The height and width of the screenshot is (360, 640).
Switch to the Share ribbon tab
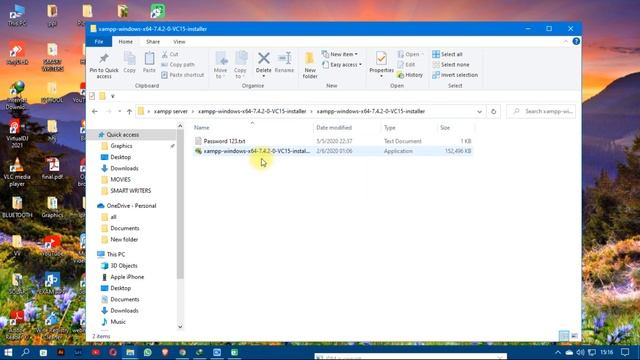[153, 42]
